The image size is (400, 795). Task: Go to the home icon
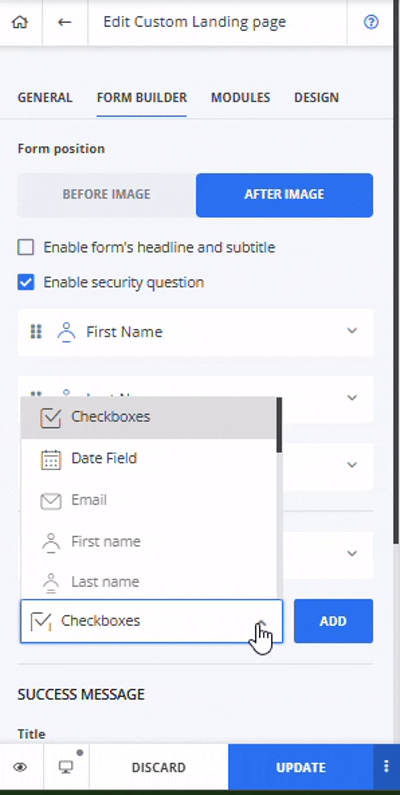pos(20,22)
